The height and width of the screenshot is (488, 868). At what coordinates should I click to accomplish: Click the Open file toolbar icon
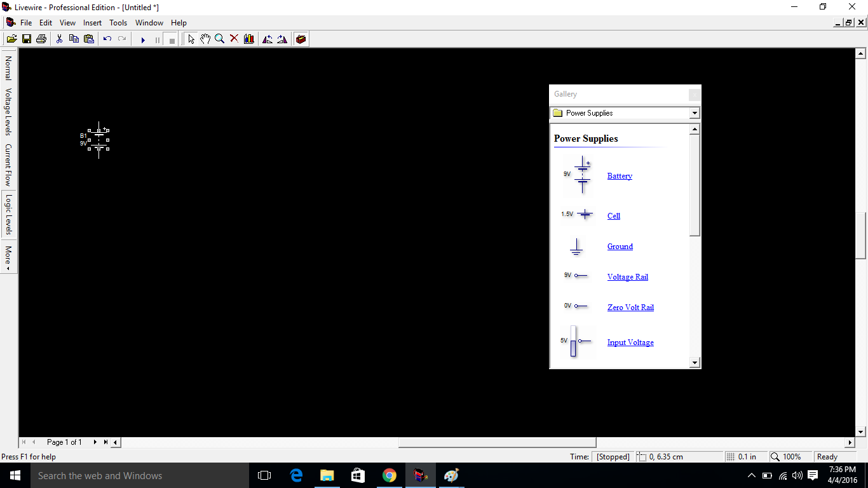point(11,39)
